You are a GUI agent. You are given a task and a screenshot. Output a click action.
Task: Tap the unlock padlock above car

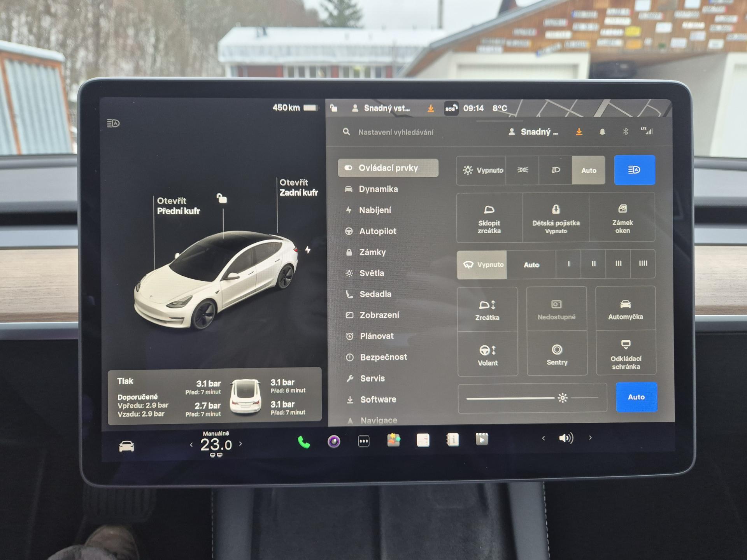222,198
